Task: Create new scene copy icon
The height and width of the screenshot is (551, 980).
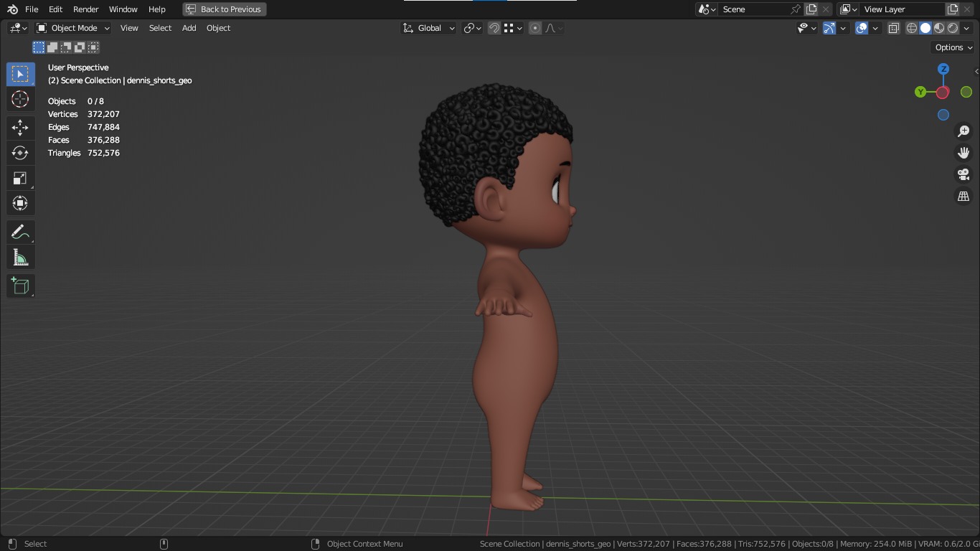Action: coord(811,9)
